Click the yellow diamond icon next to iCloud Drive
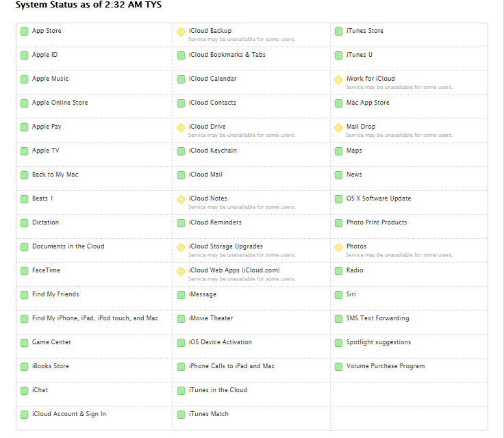Image resolution: width=504 pixels, height=438 pixels. click(181, 127)
